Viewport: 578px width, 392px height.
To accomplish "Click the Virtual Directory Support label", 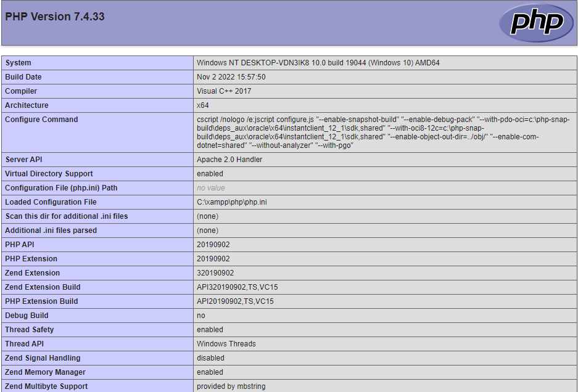I will coord(49,174).
